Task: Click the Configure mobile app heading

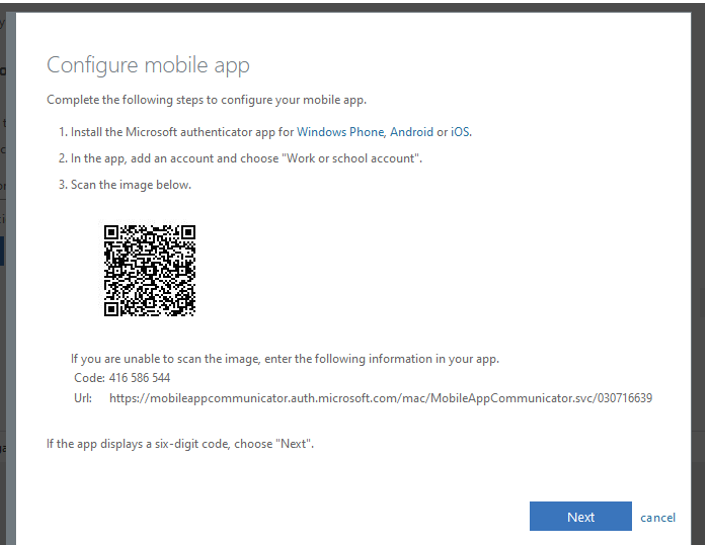Action: pyautogui.click(x=148, y=65)
